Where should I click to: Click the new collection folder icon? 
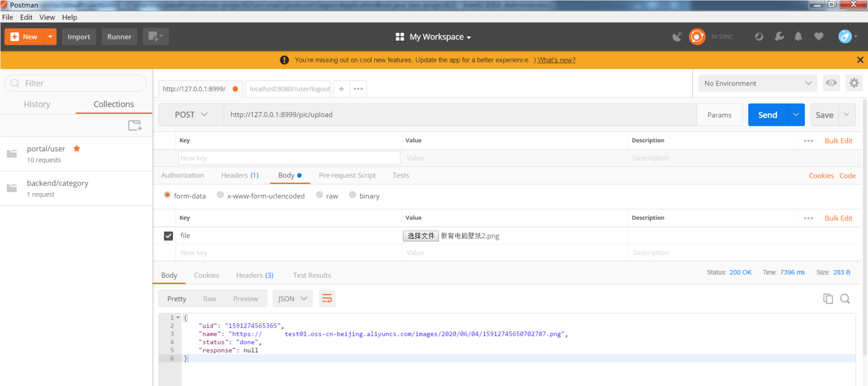tap(135, 125)
